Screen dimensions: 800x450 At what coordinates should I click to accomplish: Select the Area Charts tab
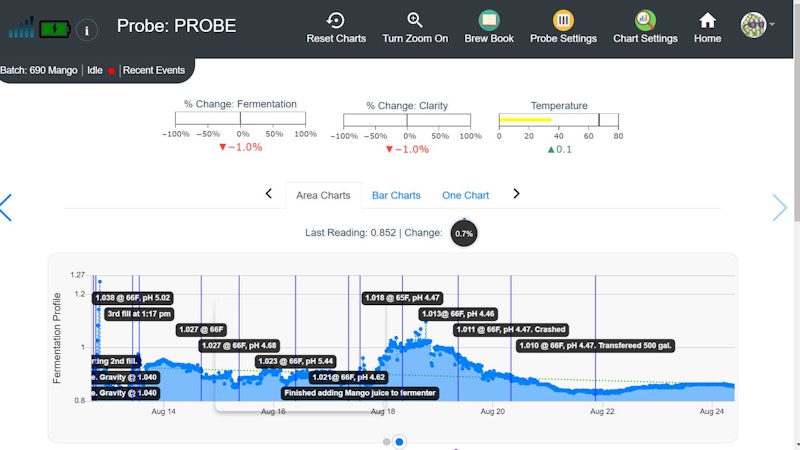point(323,195)
